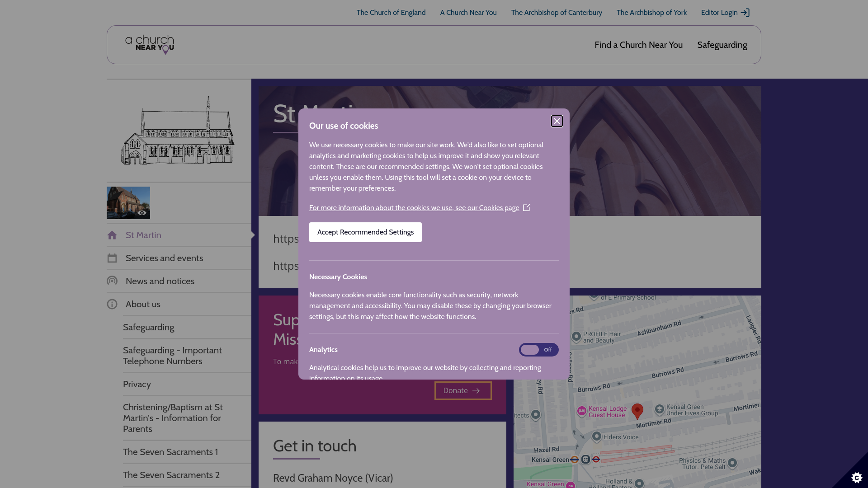
Task: Close the cookies dialog
Action: click(x=557, y=121)
